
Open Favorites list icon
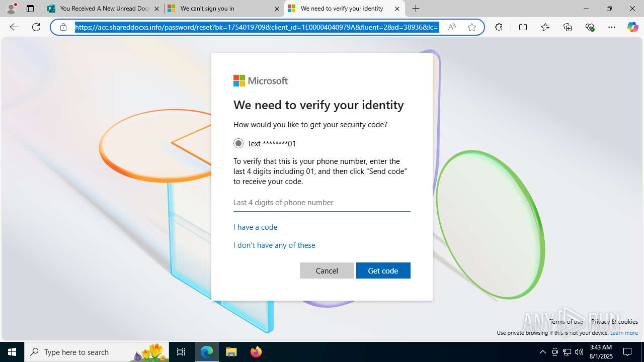click(x=545, y=27)
